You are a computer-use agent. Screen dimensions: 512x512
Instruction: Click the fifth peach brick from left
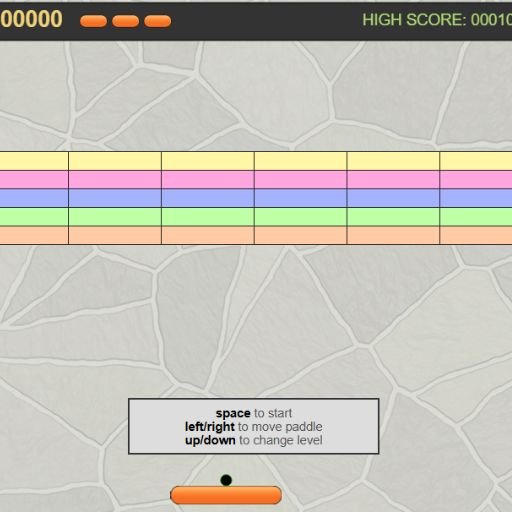point(393,235)
